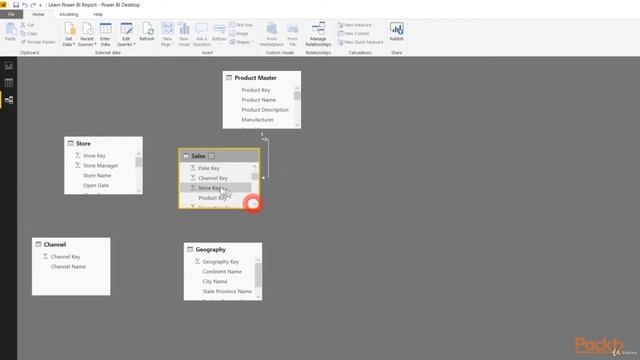640x360 pixels.
Task: Click New Quick Measure
Action: click(360, 42)
